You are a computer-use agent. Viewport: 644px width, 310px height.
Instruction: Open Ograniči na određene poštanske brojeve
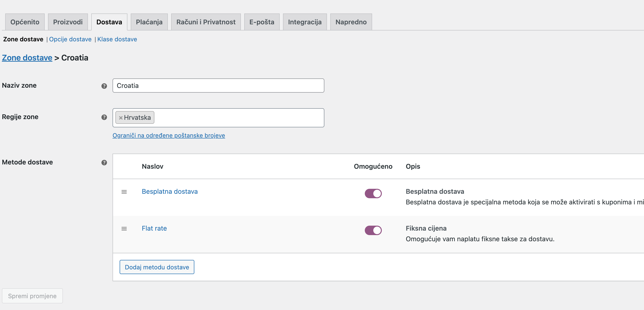pyautogui.click(x=169, y=136)
